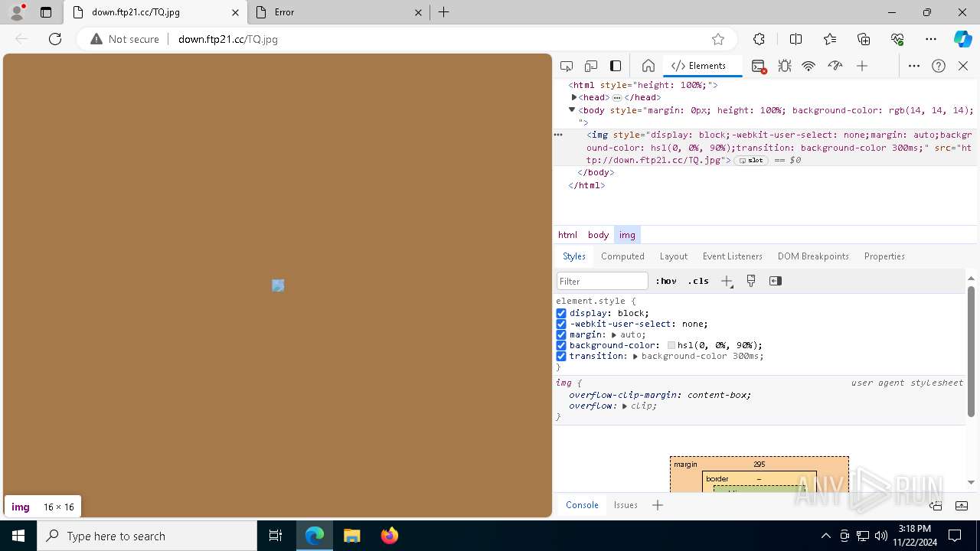Screen dimensions: 980x551
Task: Open Browser essentials heart icon
Action: pyautogui.click(x=897, y=39)
